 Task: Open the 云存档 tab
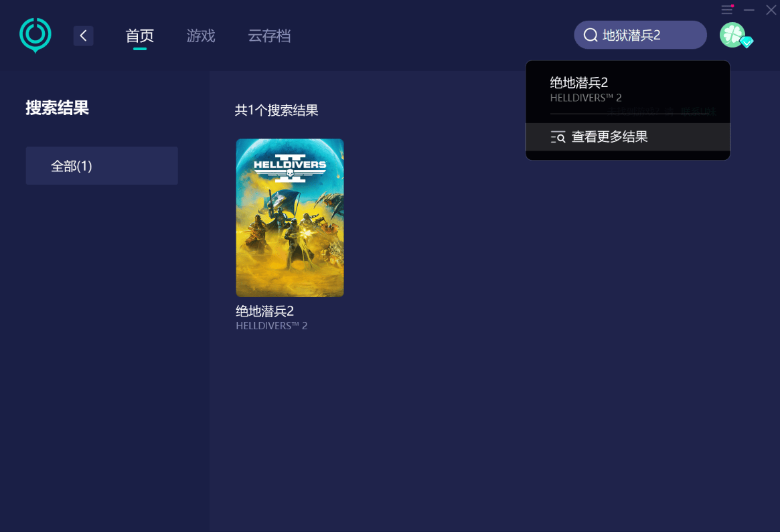[x=269, y=35]
